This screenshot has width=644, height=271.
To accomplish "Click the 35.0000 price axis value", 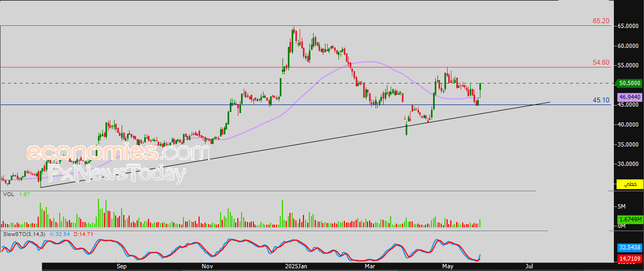I will coord(629,144).
